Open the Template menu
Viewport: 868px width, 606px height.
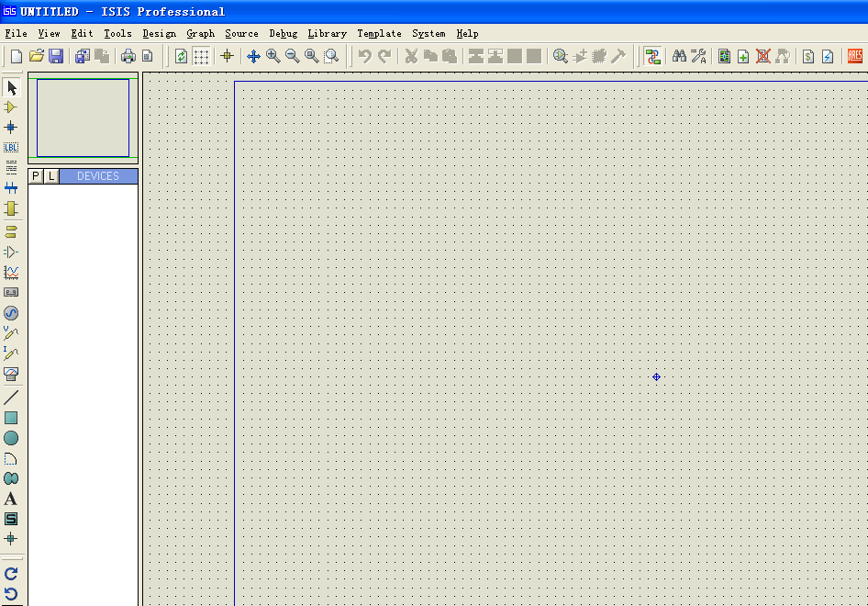tap(379, 33)
